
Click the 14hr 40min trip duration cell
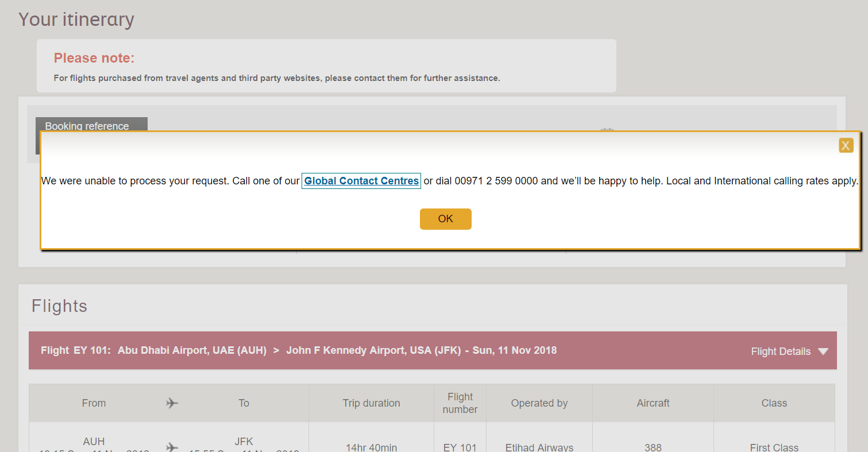tap(371, 447)
